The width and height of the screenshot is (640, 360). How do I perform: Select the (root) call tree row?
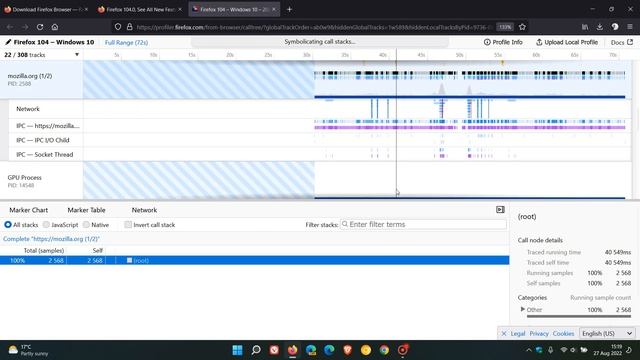(255, 260)
